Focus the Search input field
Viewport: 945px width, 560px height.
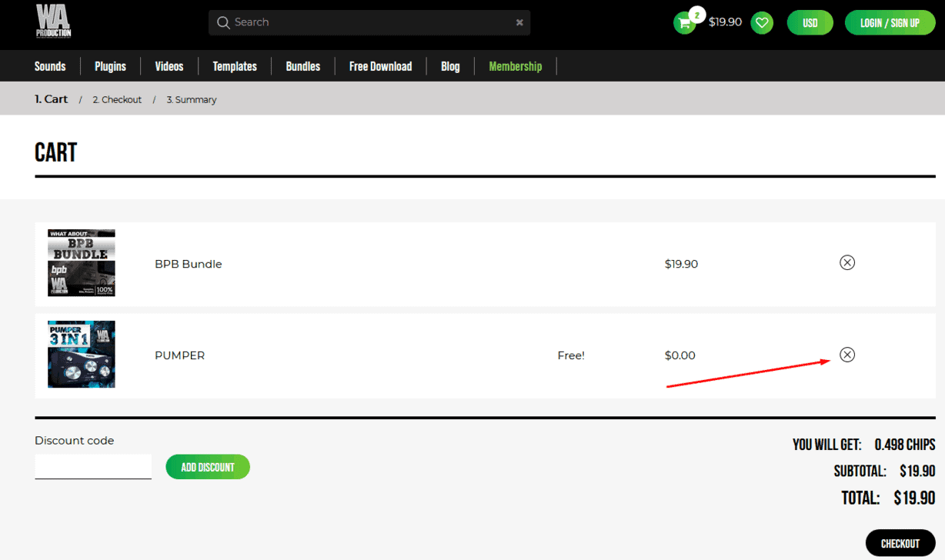(x=369, y=22)
